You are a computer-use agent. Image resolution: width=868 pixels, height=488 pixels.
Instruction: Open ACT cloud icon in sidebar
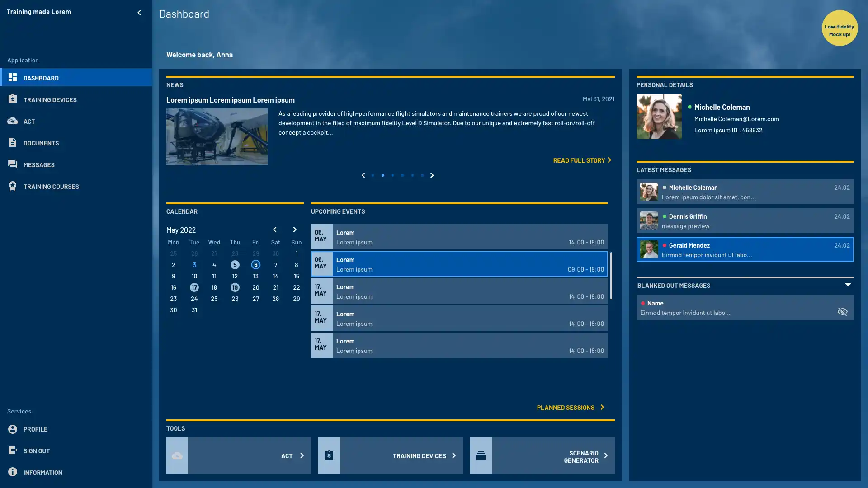[x=13, y=121]
